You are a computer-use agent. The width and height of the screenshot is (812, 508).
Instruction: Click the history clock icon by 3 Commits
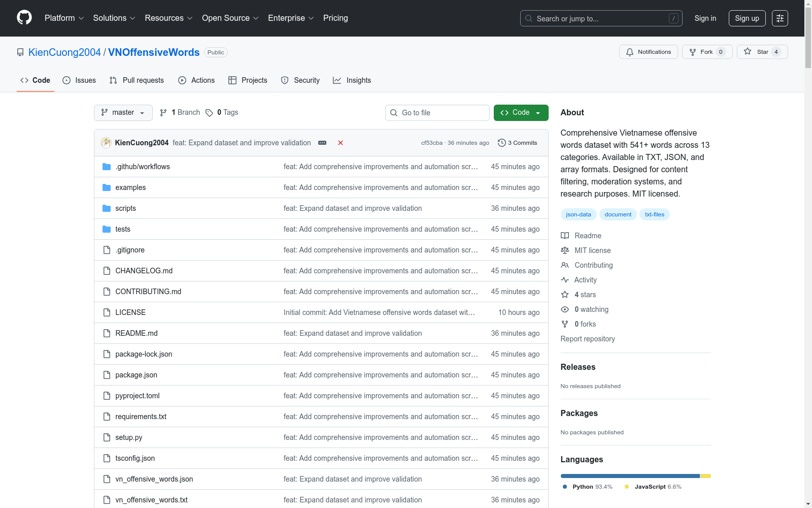[502, 143]
